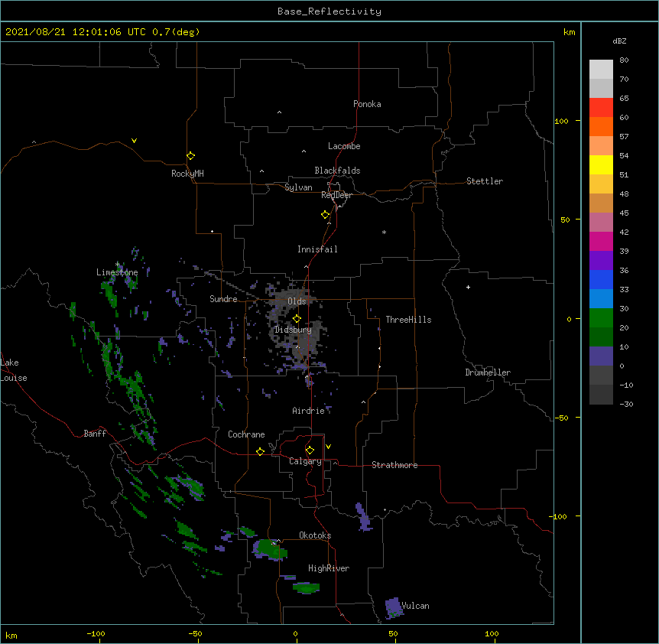659x644 pixels.
Task: Click the light blue 33 dBZ legend swatch
Action: click(x=601, y=298)
